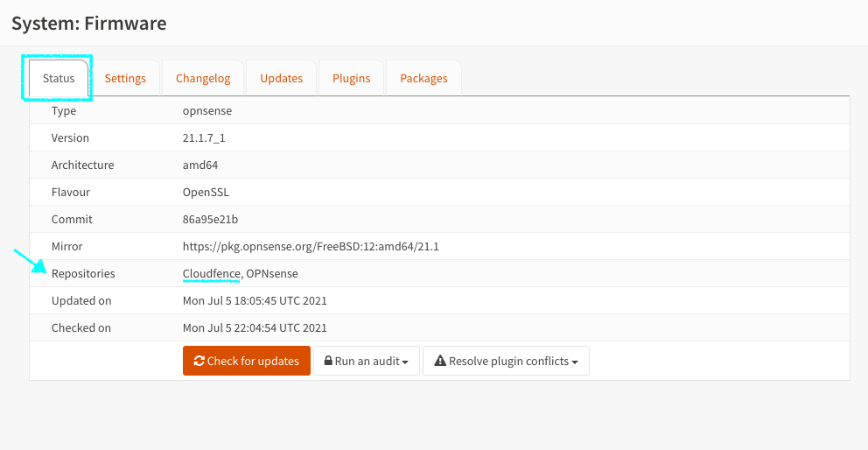Expand the Resolve plugin conflicts dropdown

[x=506, y=361]
